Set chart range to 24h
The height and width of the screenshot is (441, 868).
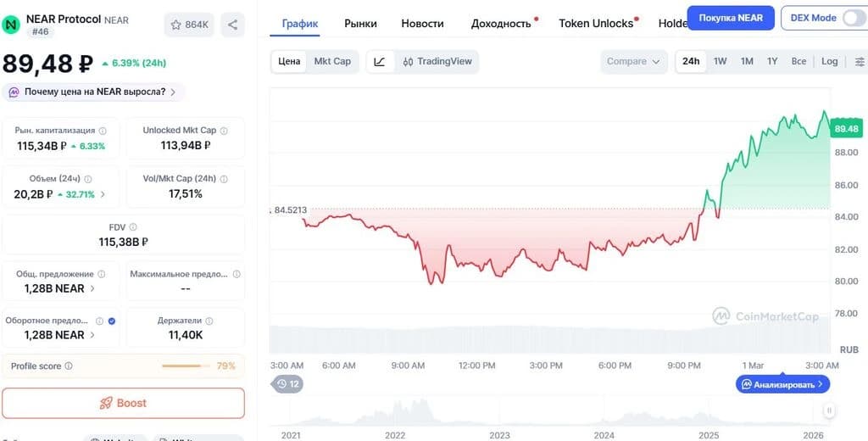click(x=691, y=62)
